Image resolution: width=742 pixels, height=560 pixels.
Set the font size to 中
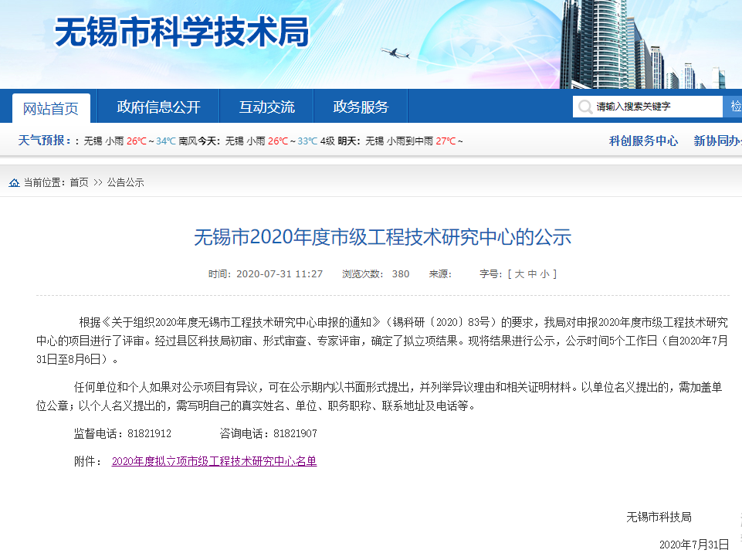[532, 274]
